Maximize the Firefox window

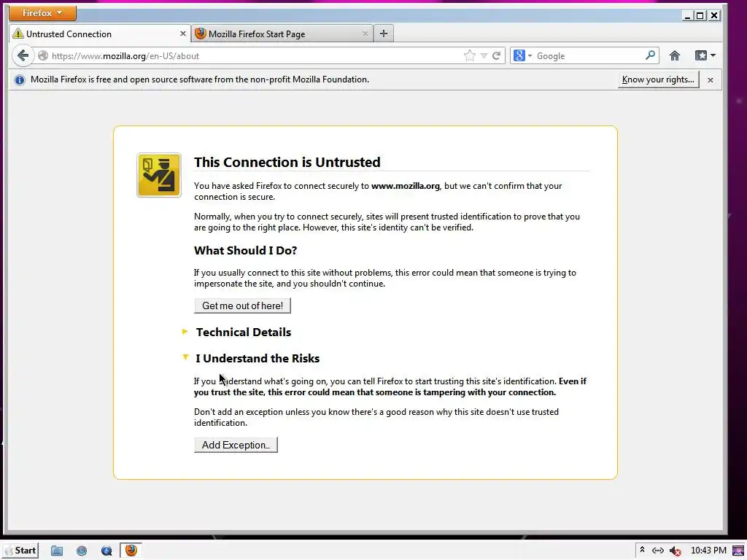[700, 16]
